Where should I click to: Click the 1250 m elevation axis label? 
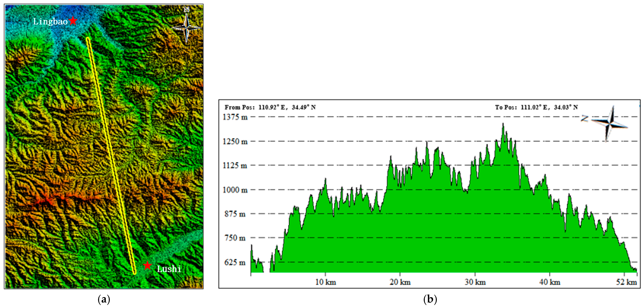[235, 141]
